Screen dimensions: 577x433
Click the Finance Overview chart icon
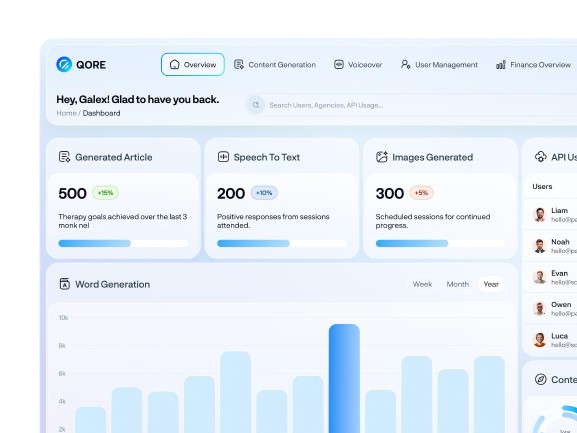(x=501, y=65)
